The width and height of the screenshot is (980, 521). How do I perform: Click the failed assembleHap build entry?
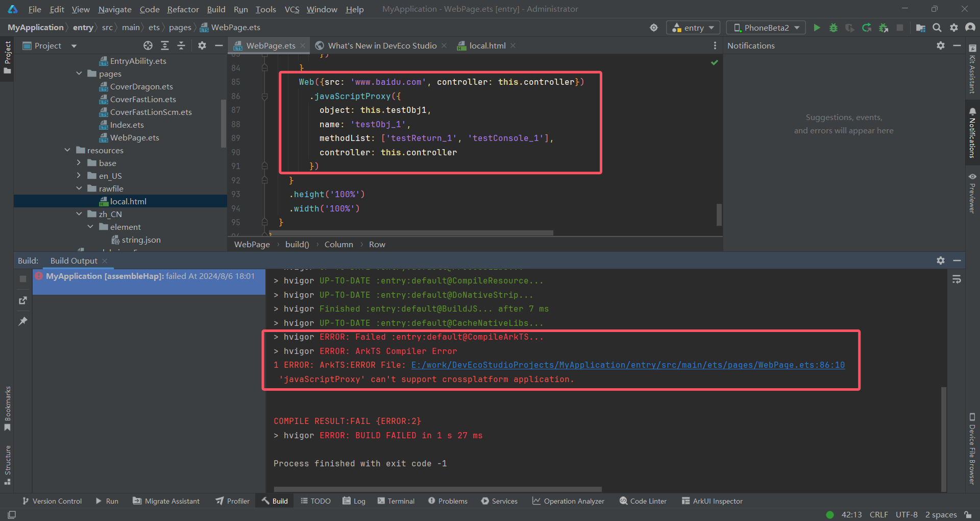click(149, 282)
